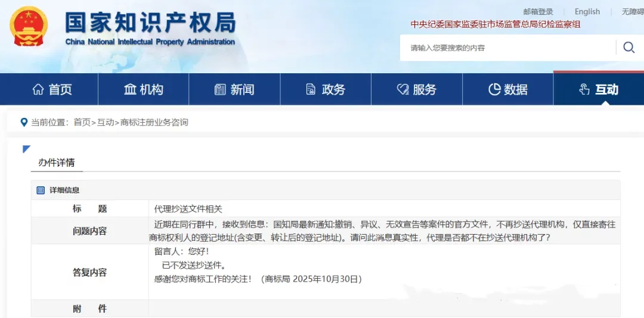Click the 问题内容 row label
Viewport: 644px width, 318px height.
[x=89, y=231]
